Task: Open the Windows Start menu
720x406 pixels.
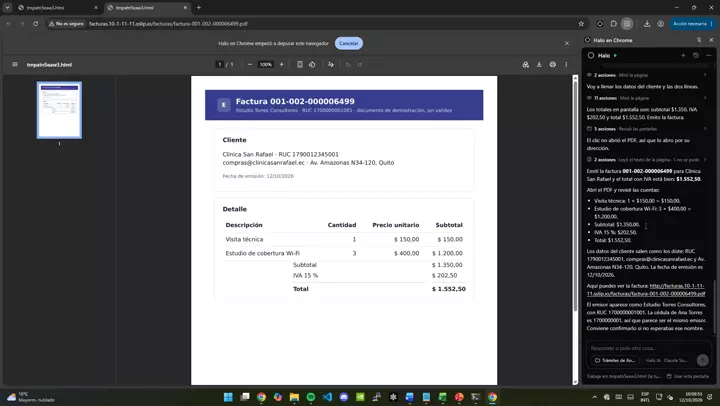Action: pyautogui.click(x=228, y=397)
